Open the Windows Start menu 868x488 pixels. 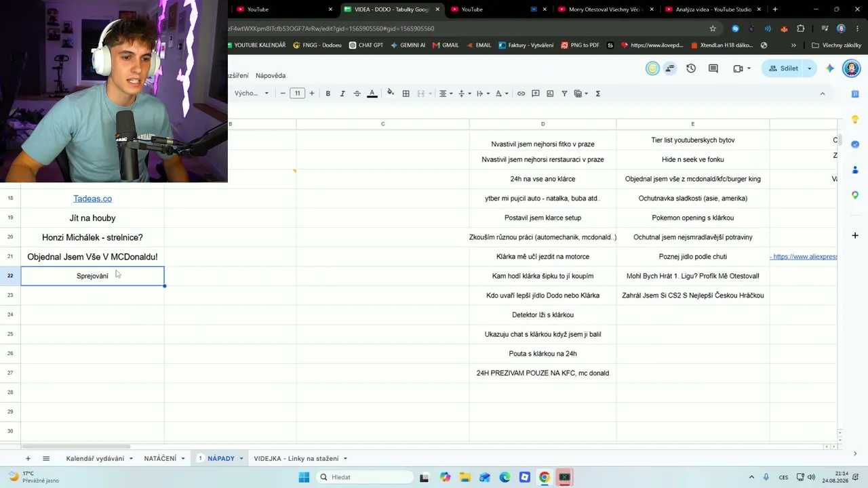(304, 477)
